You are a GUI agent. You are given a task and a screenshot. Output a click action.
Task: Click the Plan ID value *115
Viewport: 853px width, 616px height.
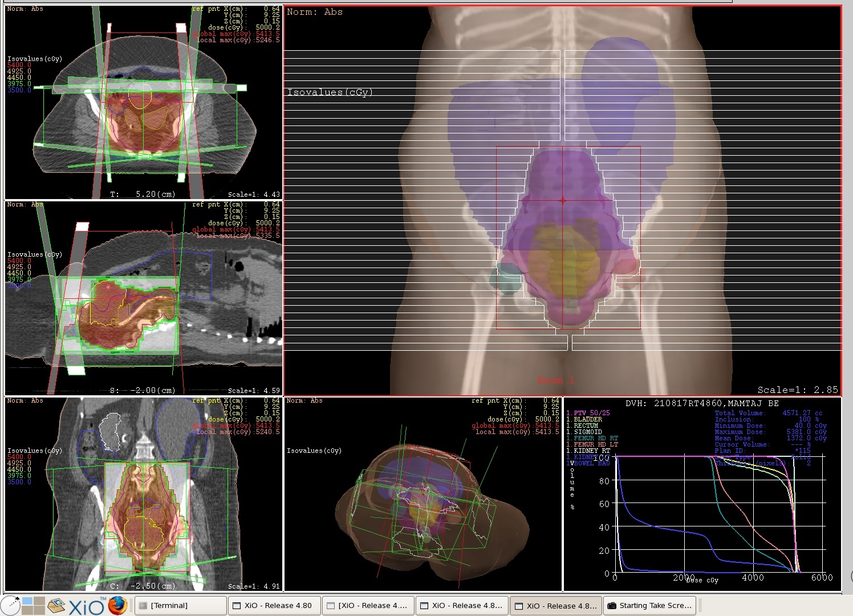pos(802,451)
